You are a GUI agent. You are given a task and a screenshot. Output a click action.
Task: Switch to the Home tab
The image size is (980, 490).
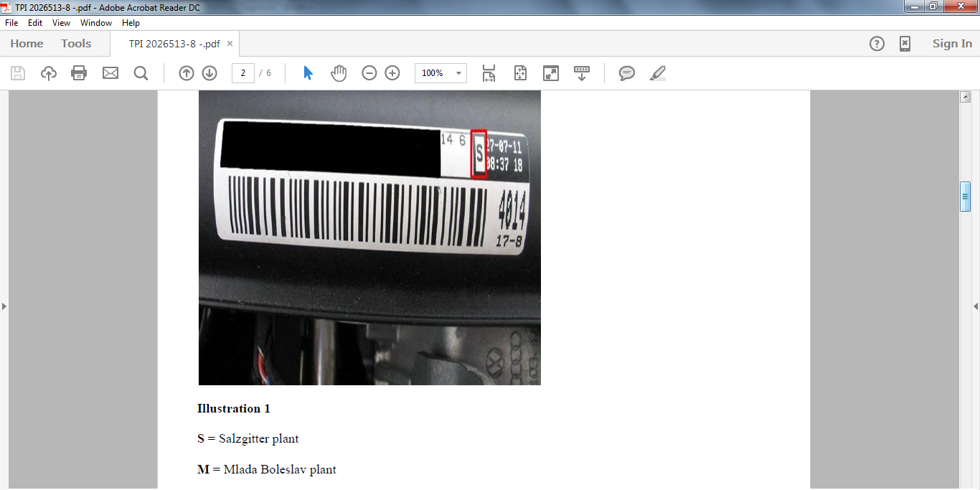click(x=27, y=44)
